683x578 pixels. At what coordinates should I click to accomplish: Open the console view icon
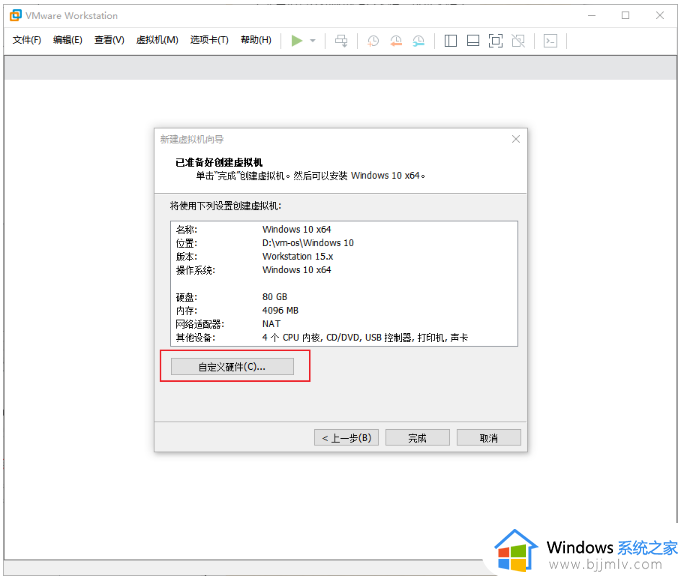click(x=551, y=41)
